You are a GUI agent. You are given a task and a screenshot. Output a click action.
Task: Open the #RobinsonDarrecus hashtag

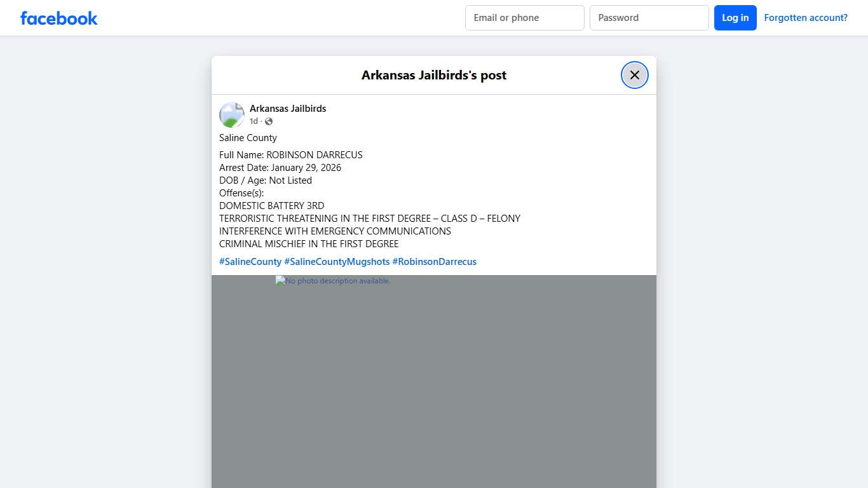434,261
